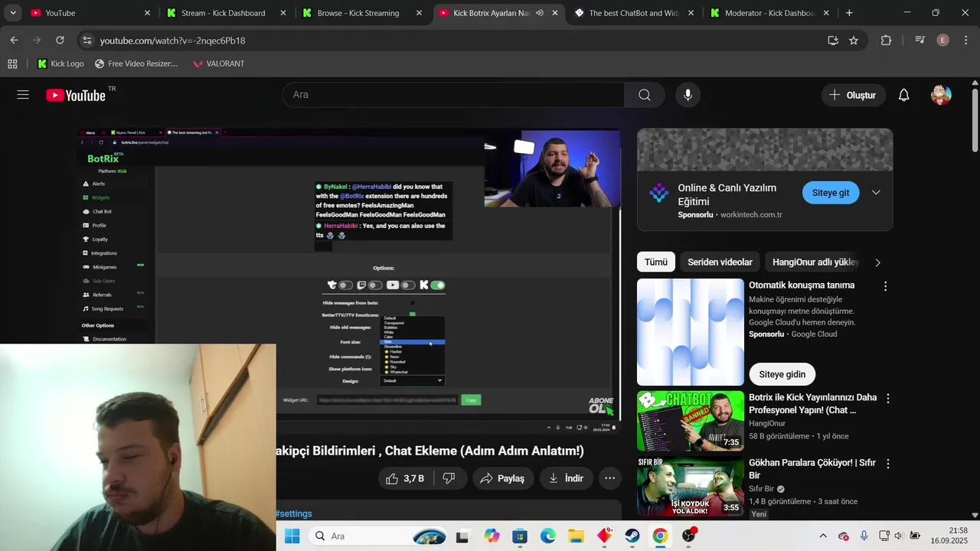The width and height of the screenshot is (980, 551).
Task: Expand the tab search dropdown
Action: pyautogui.click(x=13, y=13)
